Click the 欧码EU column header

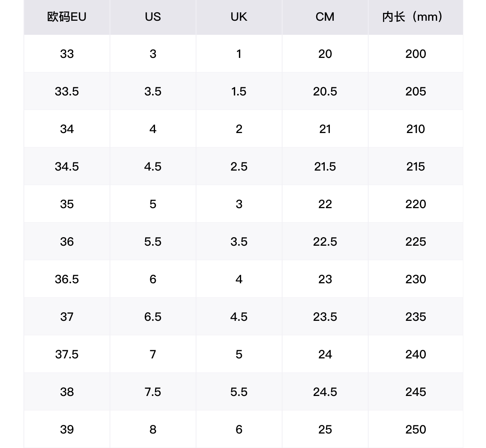tap(67, 17)
